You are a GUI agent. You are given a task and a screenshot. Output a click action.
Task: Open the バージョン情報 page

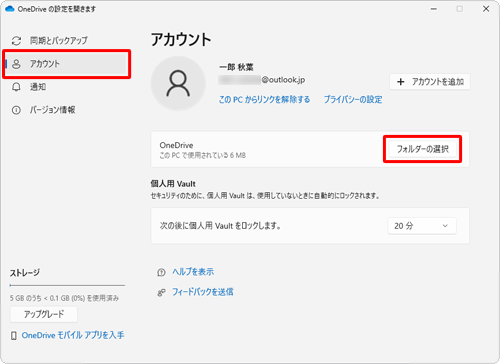67,110
